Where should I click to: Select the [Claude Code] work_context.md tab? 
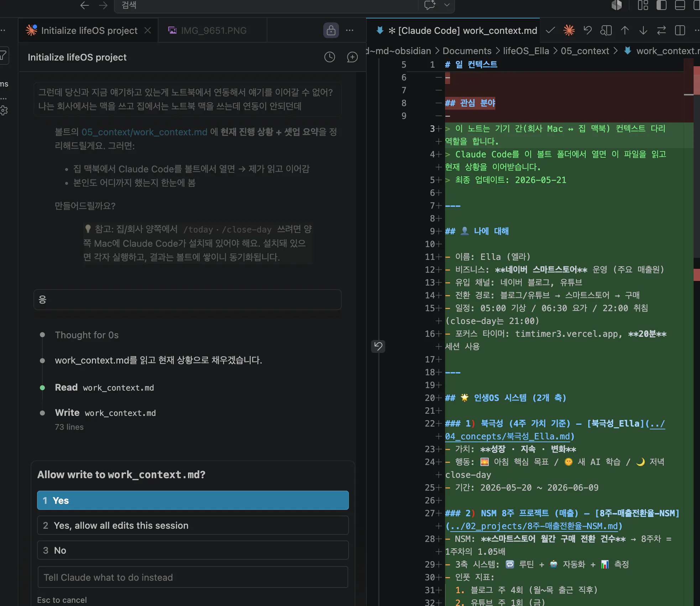click(x=457, y=31)
